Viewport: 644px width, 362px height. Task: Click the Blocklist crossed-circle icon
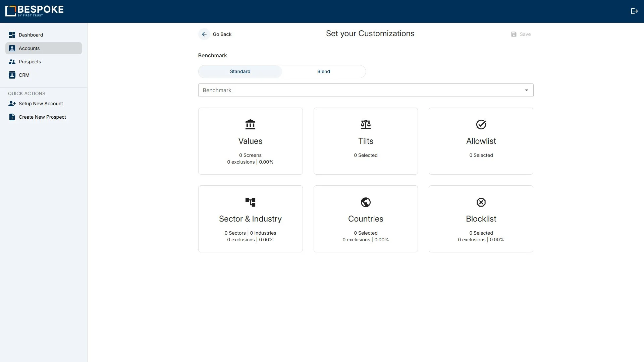pyautogui.click(x=481, y=202)
